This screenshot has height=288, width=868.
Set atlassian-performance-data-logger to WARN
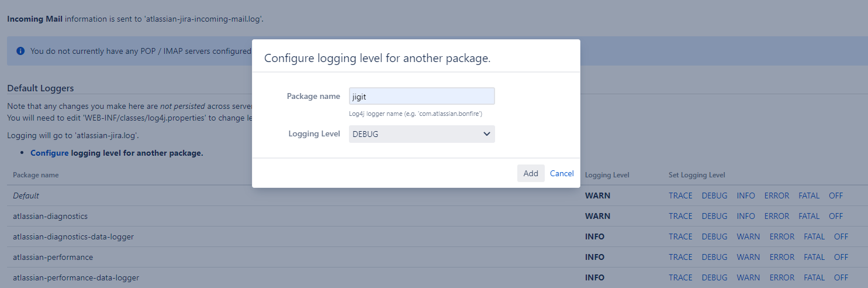pos(748,277)
